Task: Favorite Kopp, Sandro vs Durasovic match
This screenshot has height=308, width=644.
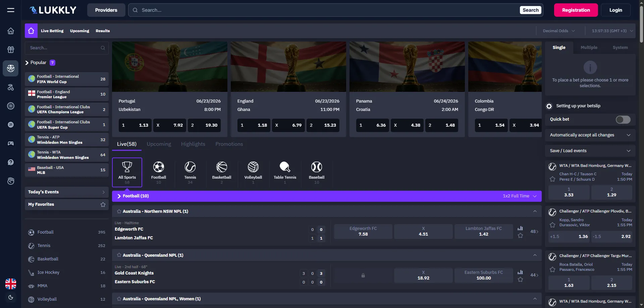Action: [552, 225]
